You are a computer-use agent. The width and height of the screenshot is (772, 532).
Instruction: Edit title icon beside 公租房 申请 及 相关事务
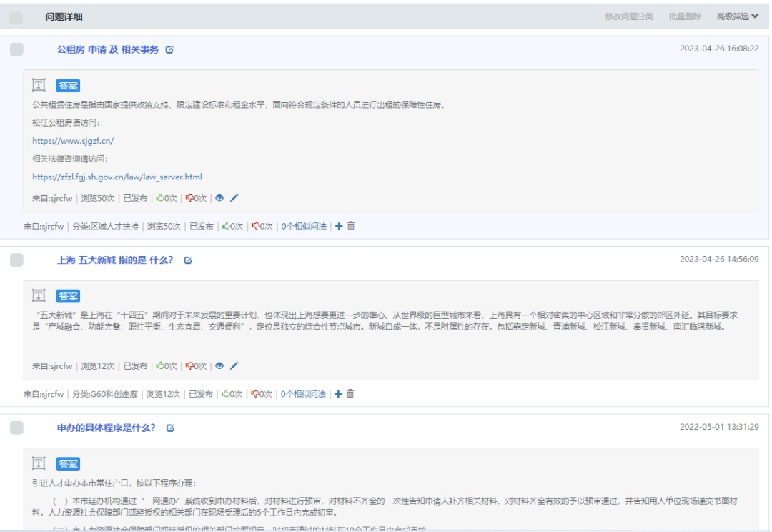pos(169,50)
